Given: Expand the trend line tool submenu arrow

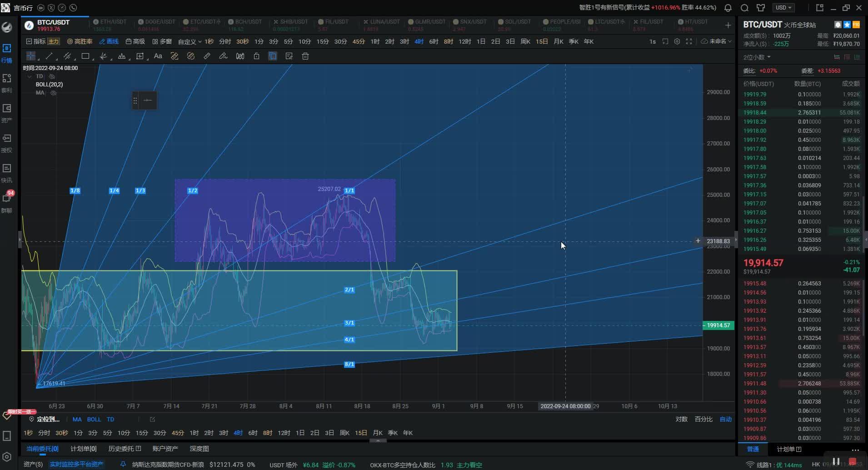Looking at the screenshot, I should [56, 59].
